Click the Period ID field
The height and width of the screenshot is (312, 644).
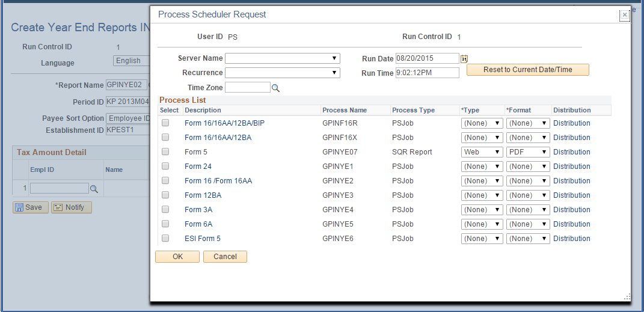(127, 102)
